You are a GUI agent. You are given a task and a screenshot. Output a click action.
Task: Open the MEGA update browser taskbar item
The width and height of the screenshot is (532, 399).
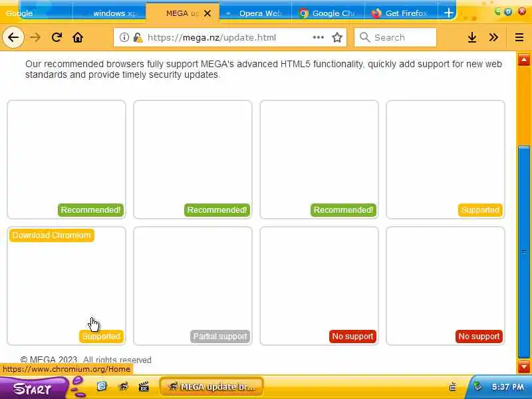(x=211, y=386)
